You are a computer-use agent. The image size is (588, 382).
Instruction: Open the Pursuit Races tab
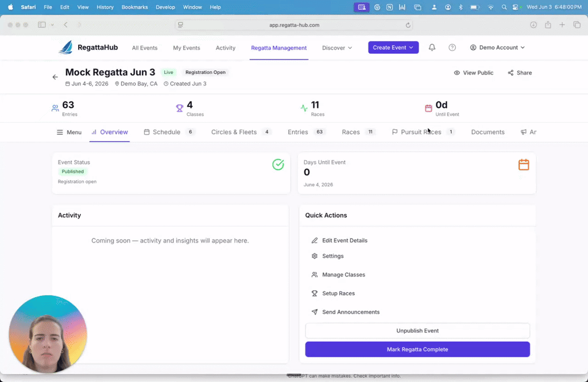click(x=423, y=132)
